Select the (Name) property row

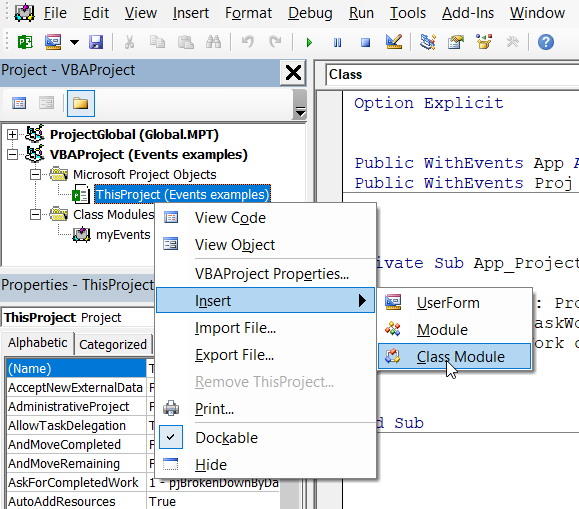point(76,368)
